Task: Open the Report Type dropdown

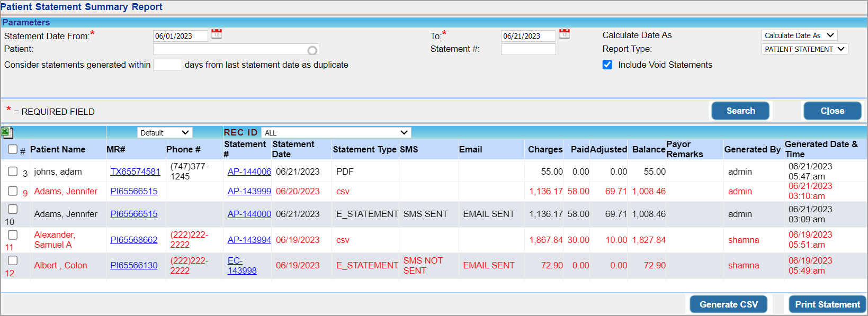Action: (804, 49)
